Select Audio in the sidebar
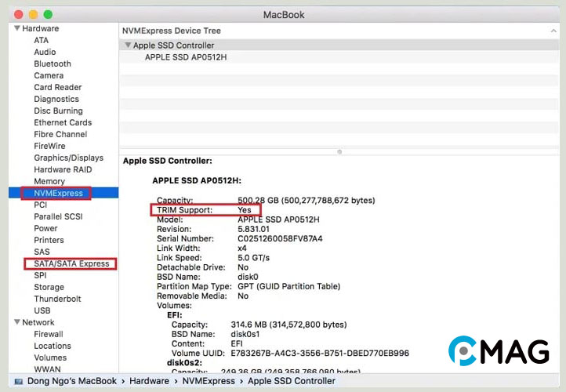 pos(45,52)
